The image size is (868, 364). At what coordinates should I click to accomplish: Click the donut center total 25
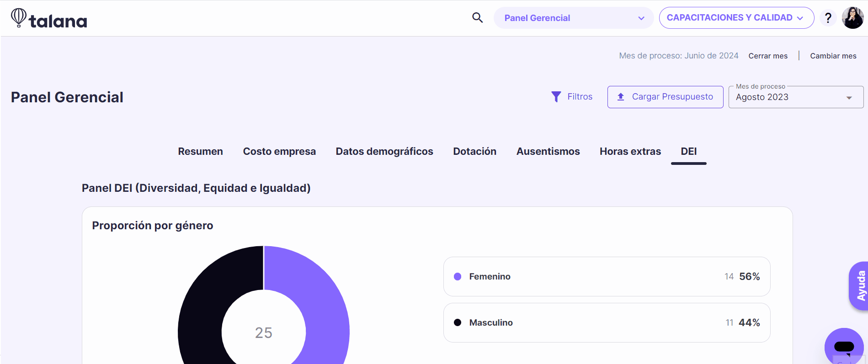264,333
